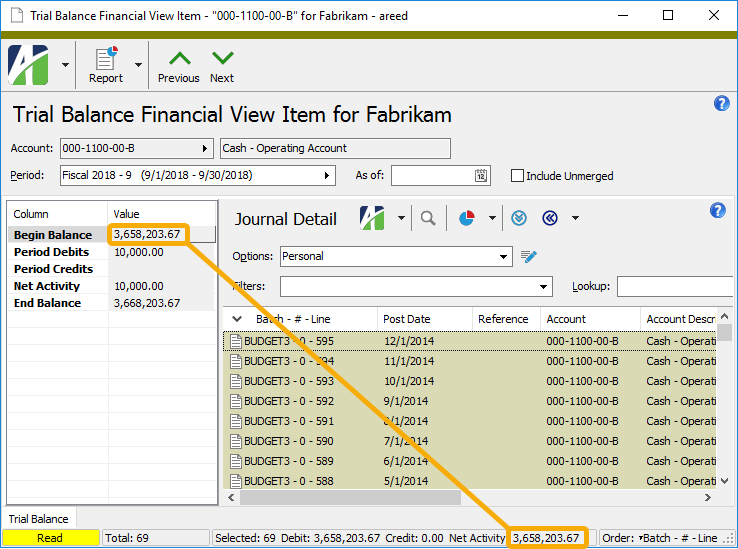Click vertical scrollbar down arrow in journal grid
Image resolution: width=738 pixels, height=549 pixels.
click(725, 481)
